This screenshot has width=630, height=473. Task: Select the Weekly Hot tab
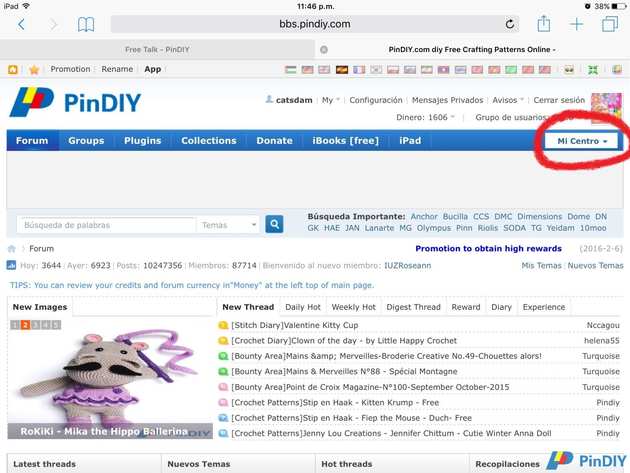click(x=354, y=307)
